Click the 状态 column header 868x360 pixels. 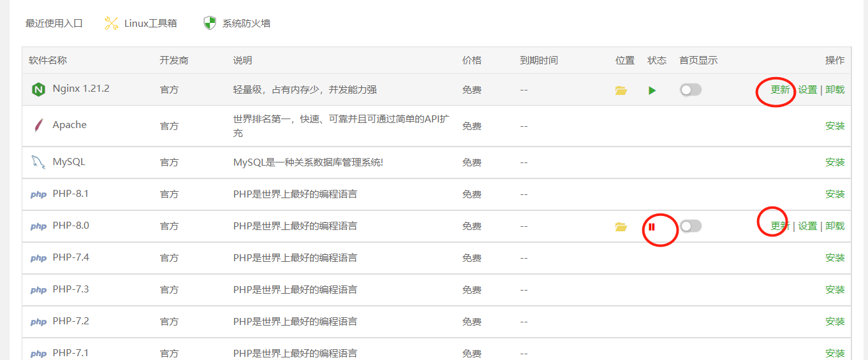pyautogui.click(x=657, y=61)
